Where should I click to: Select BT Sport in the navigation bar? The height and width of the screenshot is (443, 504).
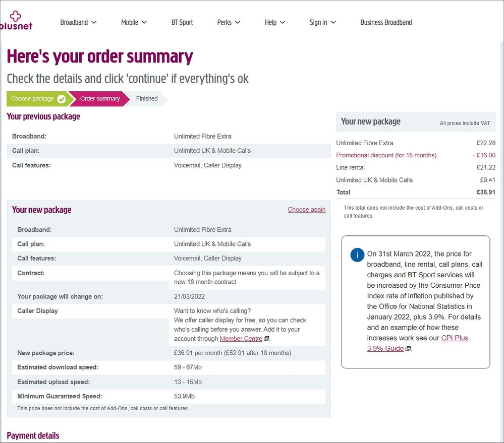click(x=182, y=22)
